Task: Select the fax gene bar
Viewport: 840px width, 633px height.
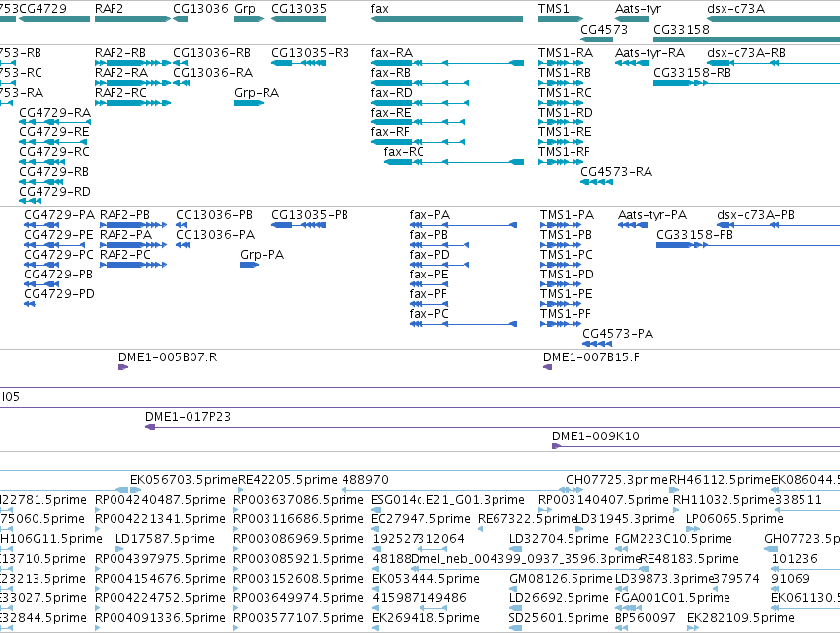Action: pyautogui.click(x=447, y=19)
